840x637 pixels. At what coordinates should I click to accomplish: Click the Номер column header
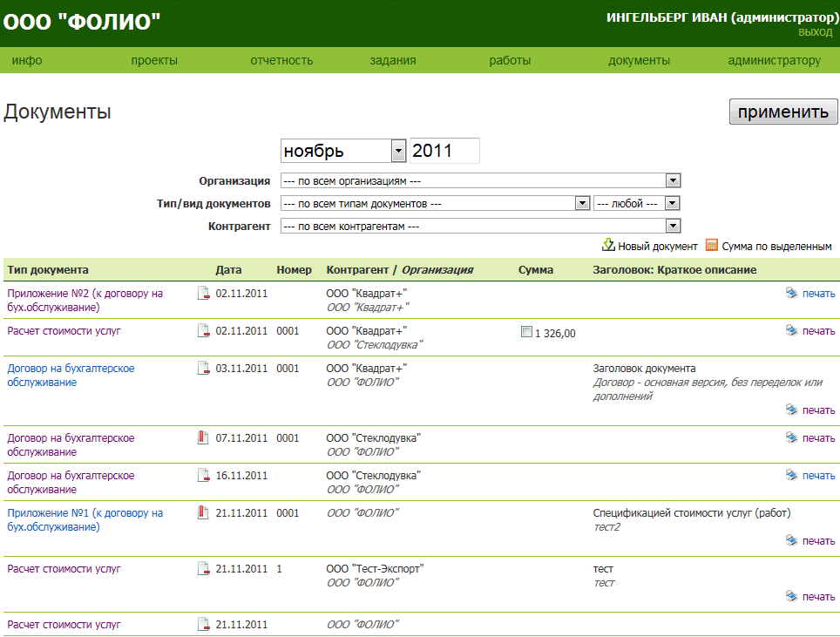[295, 269]
